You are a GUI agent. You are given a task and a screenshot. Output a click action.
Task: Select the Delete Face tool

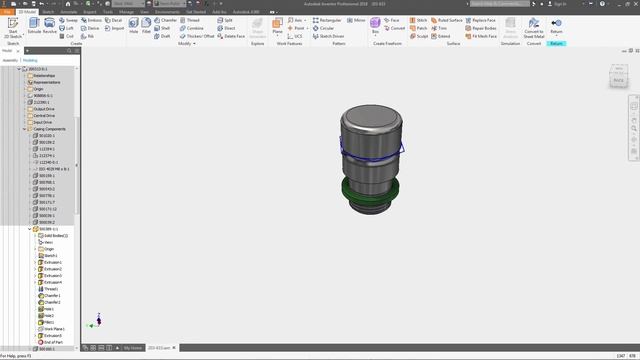click(231, 36)
